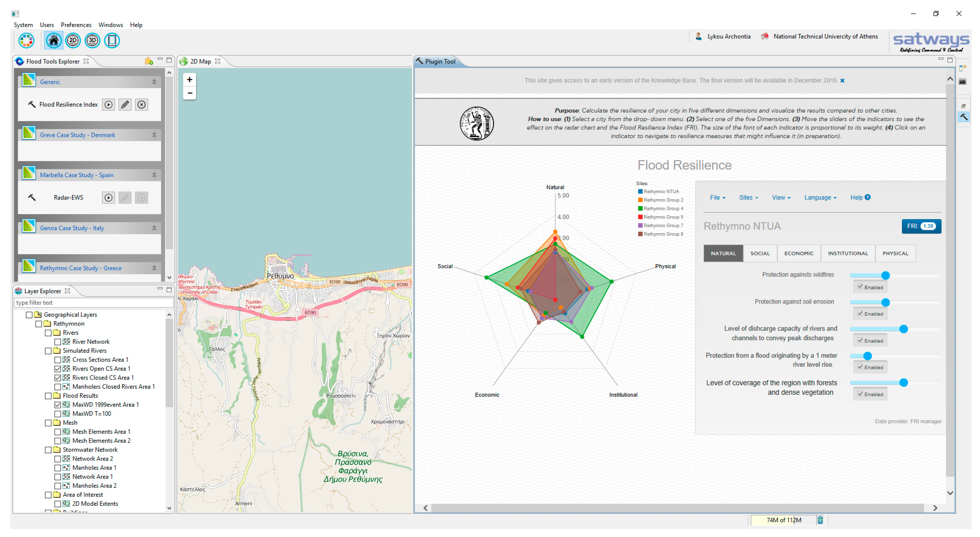Switch to 2D map view icon
The height and width of the screenshot is (537, 980).
coord(73,41)
